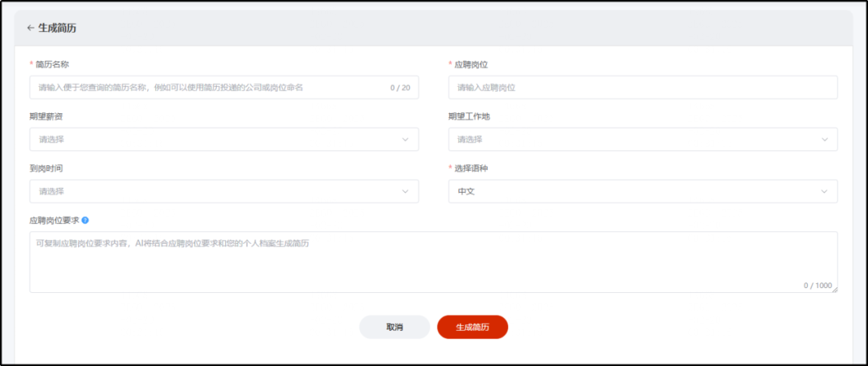Click the 应聘岗位要求 label text
This screenshot has height=366, width=868.
[55, 220]
